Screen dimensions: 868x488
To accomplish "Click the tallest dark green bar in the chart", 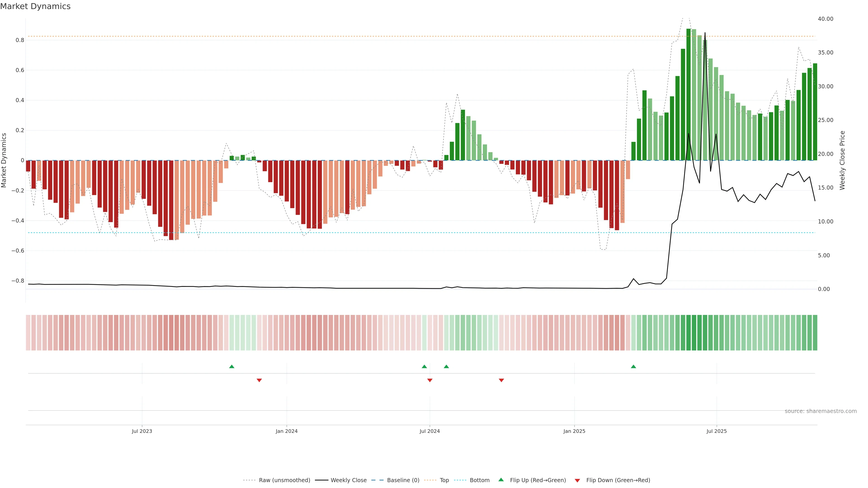I will point(688,94).
